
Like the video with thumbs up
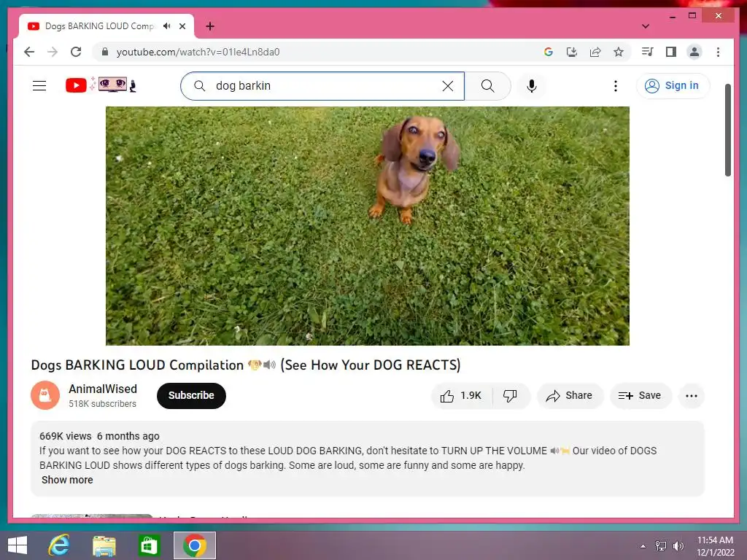(461, 396)
